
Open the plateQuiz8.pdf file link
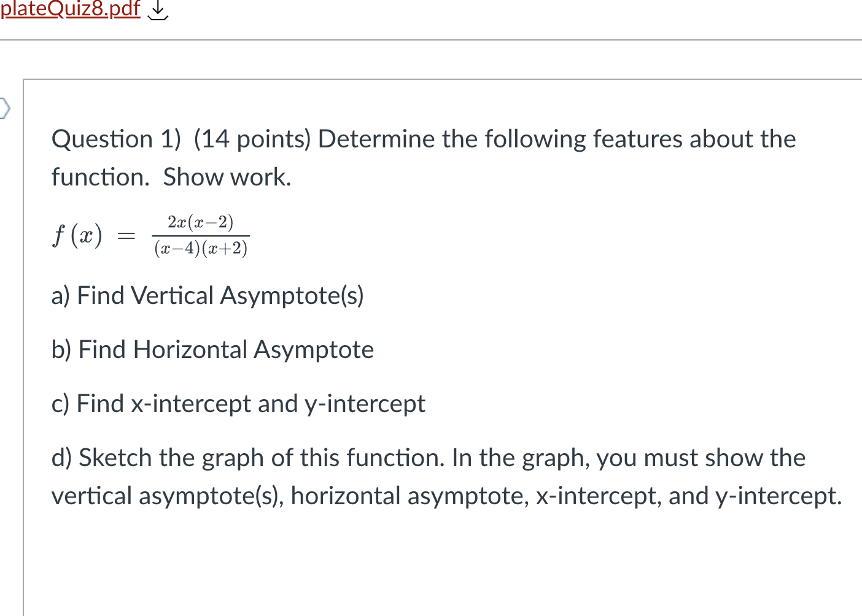pyautogui.click(x=70, y=9)
